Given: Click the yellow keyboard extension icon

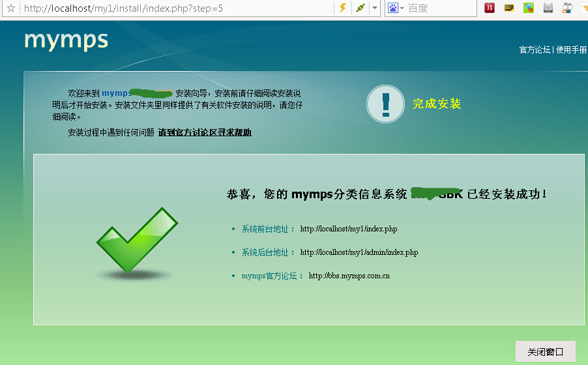Looking at the screenshot, I should pos(509,8).
